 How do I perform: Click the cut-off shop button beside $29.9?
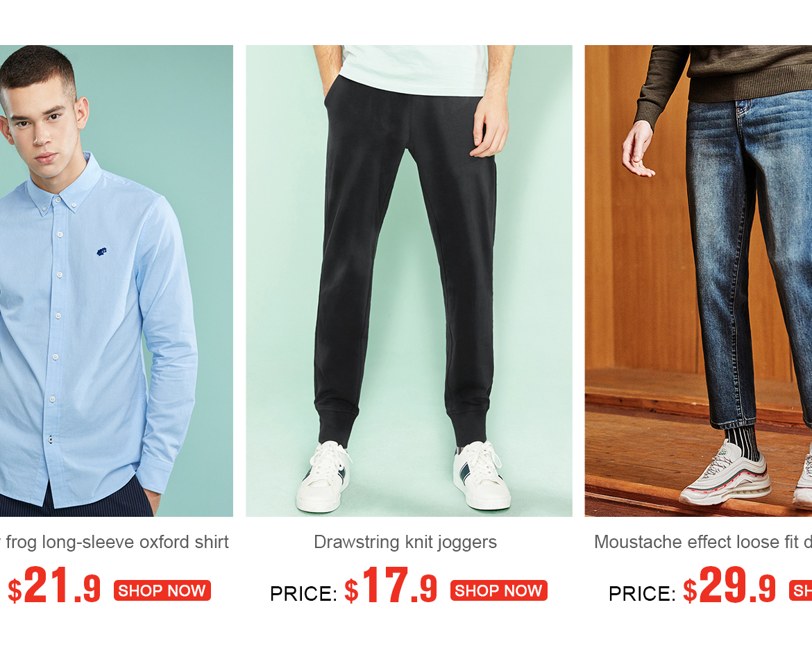tap(801, 590)
